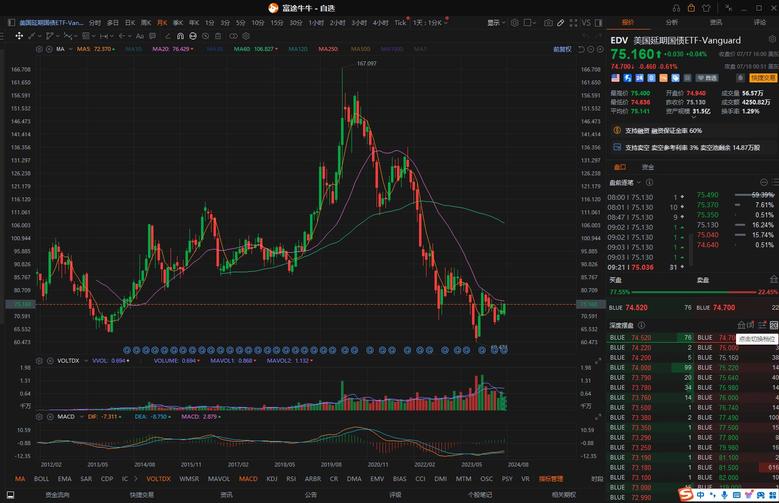
Task: Open VS compare stocks
Action: coord(586,23)
